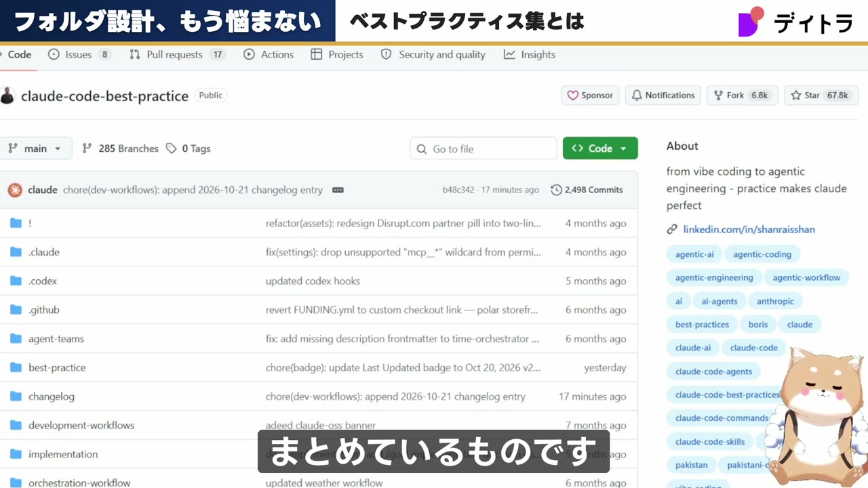Image resolution: width=868 pixels, height=488 pixels.
Task: Open the implementation folder icon
Action: click(x=16, y=454)
